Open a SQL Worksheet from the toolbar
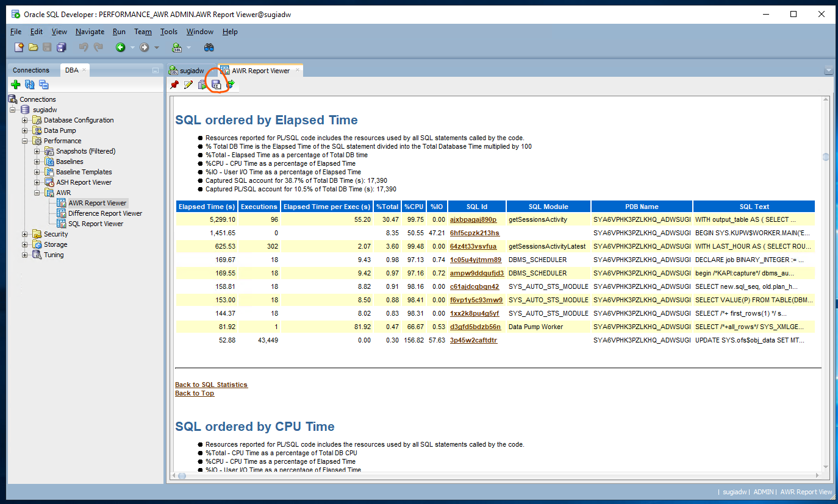Image resolution: width=838 pixels, height=504 pixels. pos(176,47)
